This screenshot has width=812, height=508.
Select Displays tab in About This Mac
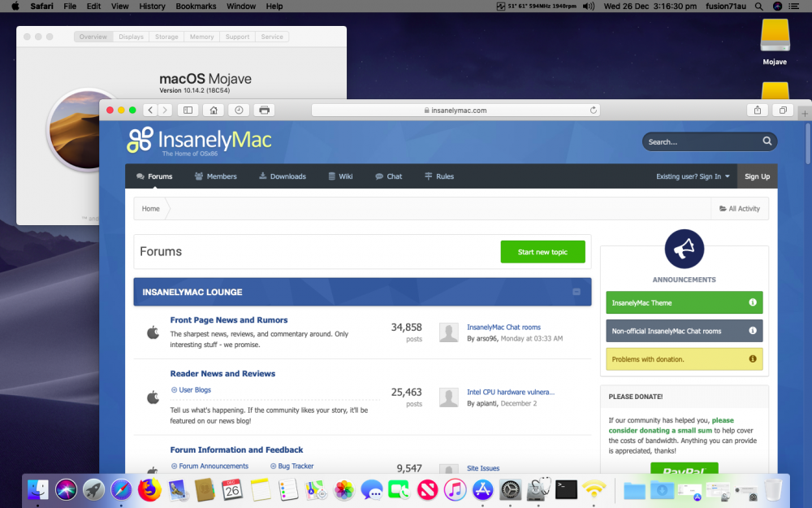tap(131, 37)
